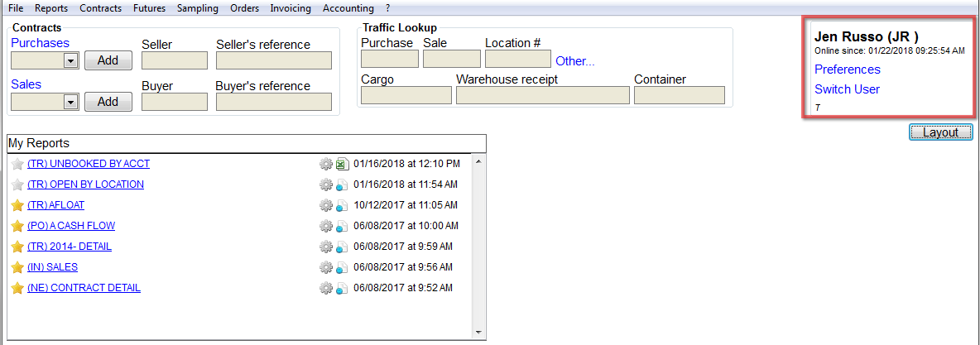This screenshot has width=980, height=345.
Task: Open the Futures menu
Action: [149, 8]
